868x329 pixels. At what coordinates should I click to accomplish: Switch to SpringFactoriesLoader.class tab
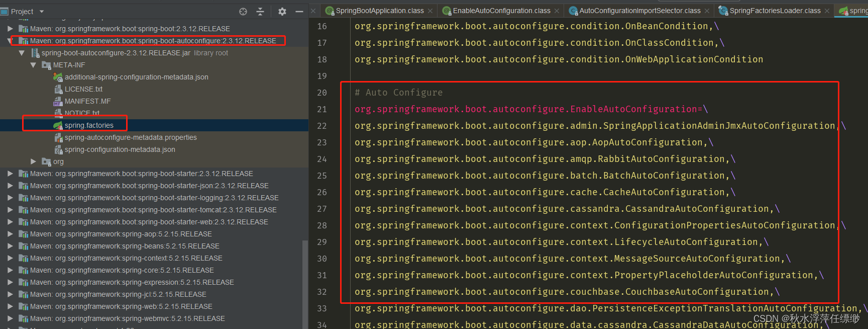coord(775,11)
